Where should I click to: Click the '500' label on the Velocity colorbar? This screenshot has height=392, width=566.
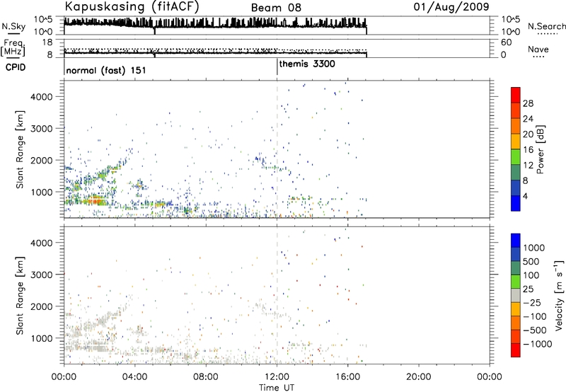coord(531,262)
